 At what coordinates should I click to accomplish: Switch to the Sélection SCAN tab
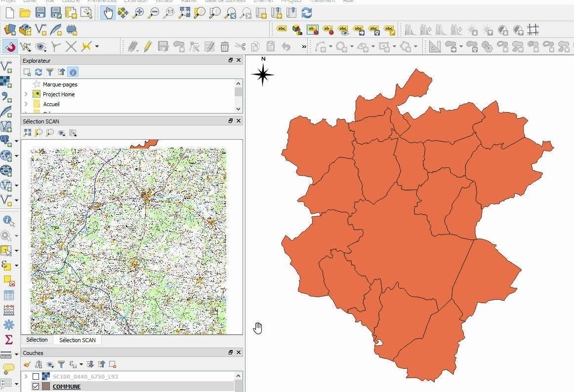tap(77, 340)
